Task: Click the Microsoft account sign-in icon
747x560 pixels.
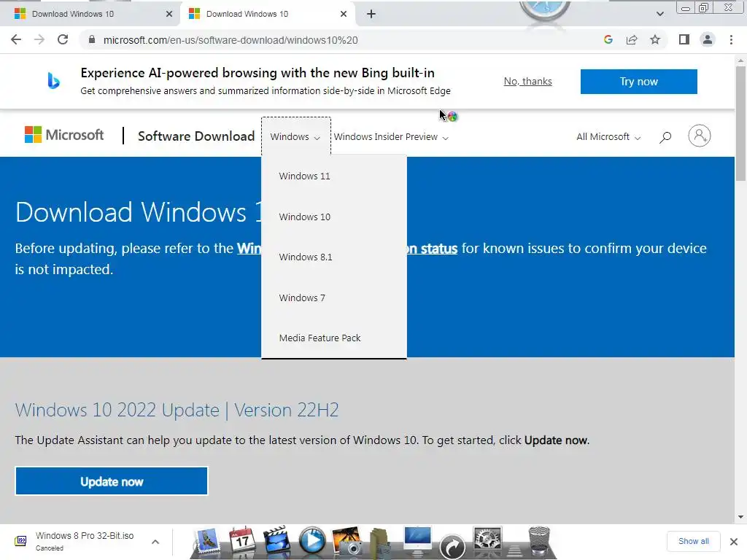Action: [699, 136]
